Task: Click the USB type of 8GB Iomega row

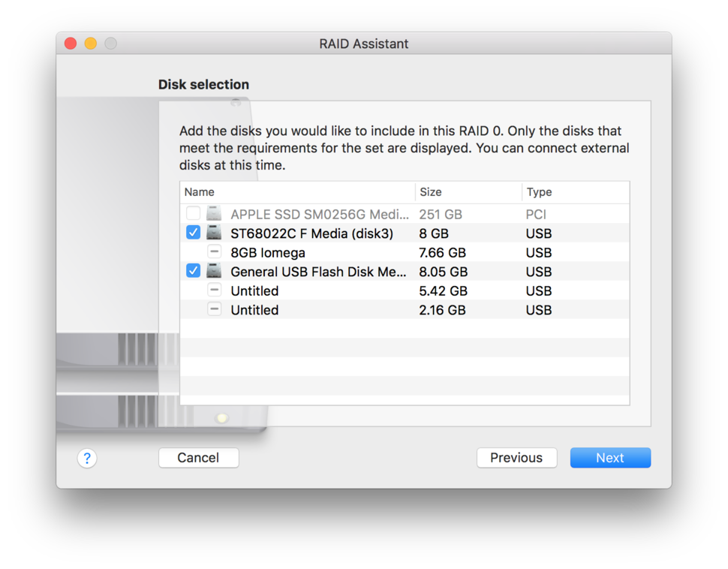Action: (x=539, y=253)
